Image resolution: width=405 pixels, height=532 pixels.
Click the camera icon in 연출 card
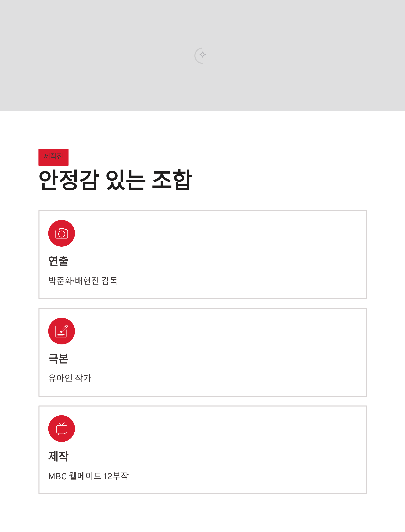click(x=62, y=233)
